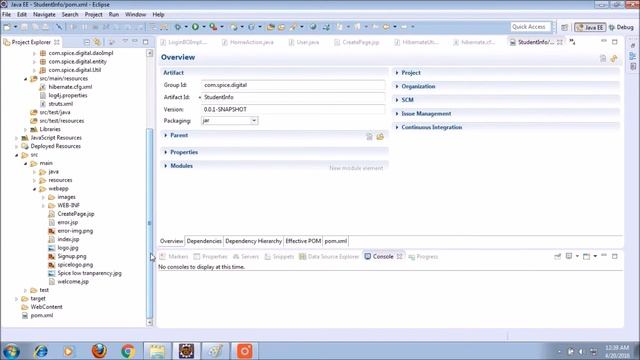
Task: Toggle Link with Editor in Project Explorer
Action: (97, 42)
